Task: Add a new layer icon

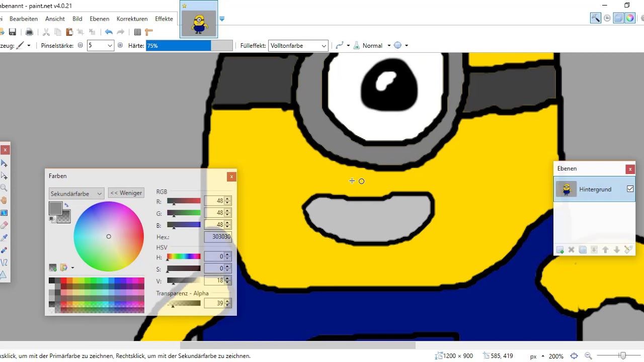Action: click(x=560, y=249)
